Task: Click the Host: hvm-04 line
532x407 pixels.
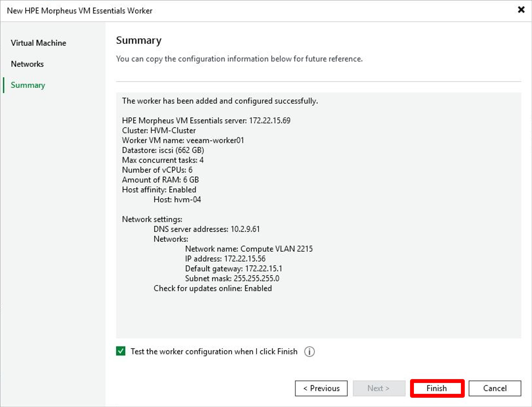Action: (x=177, y=200)
